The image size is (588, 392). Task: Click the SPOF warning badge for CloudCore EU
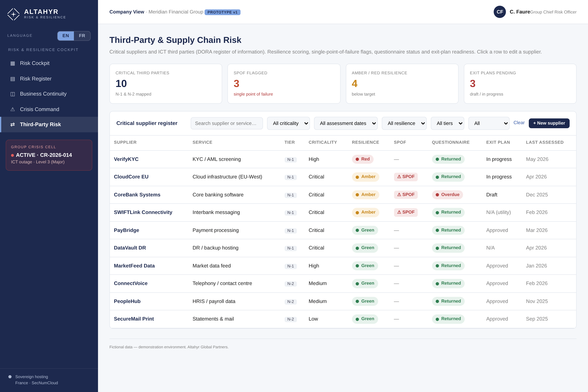point(406,177)
